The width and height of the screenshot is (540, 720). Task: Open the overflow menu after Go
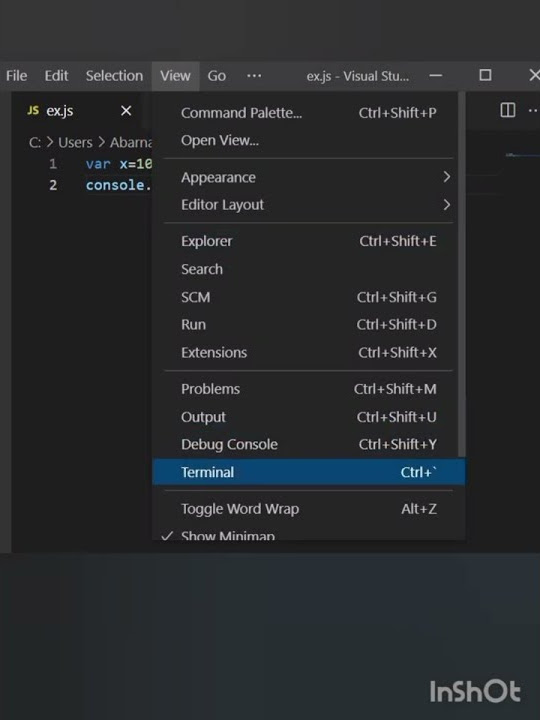(x=254, y=76)
